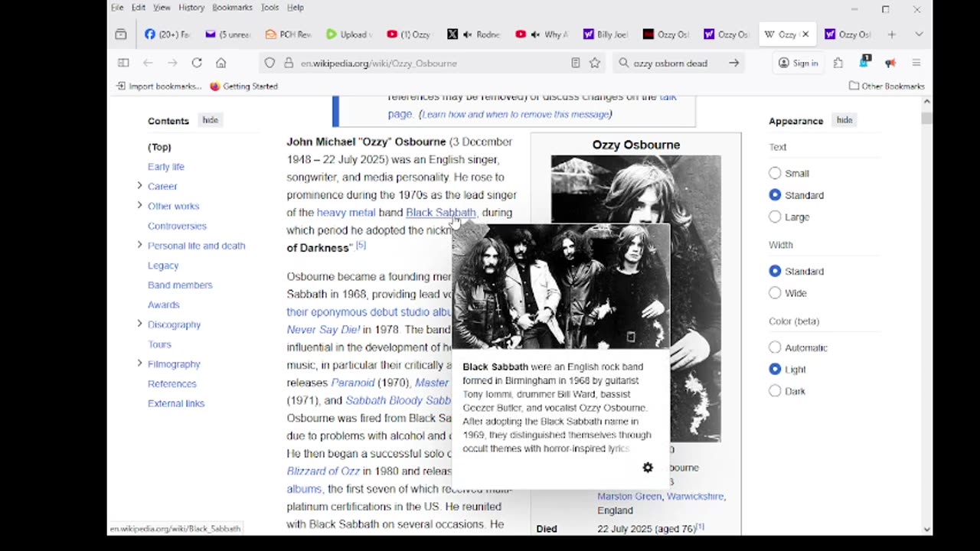Toggle reader view icon
The image size is (980, 551).
(576, 63)
